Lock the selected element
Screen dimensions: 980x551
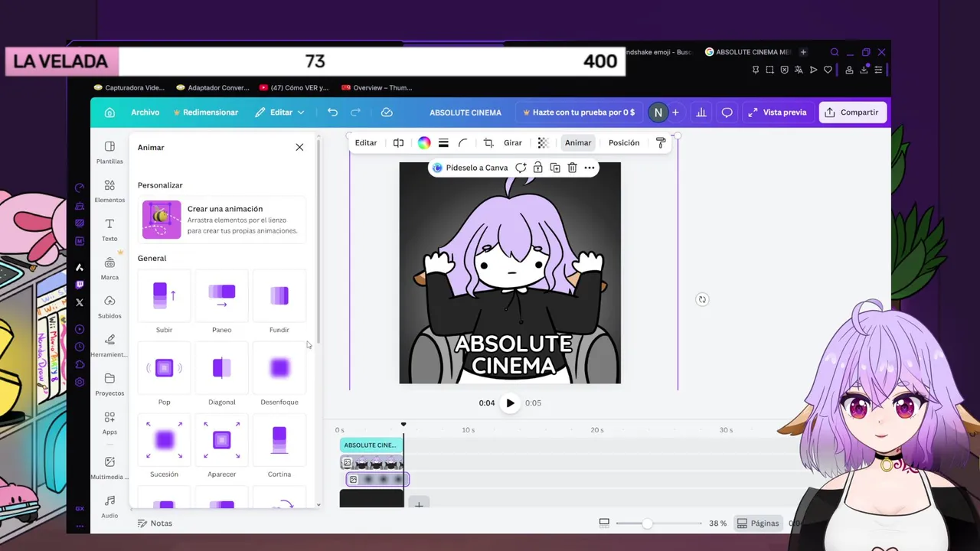(538, 168)
